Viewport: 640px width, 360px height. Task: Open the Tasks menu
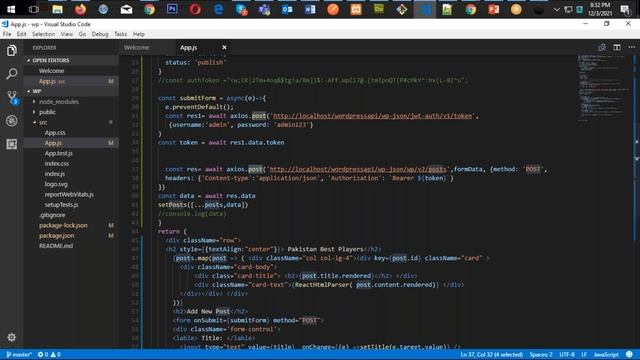[x=120, y=34]
